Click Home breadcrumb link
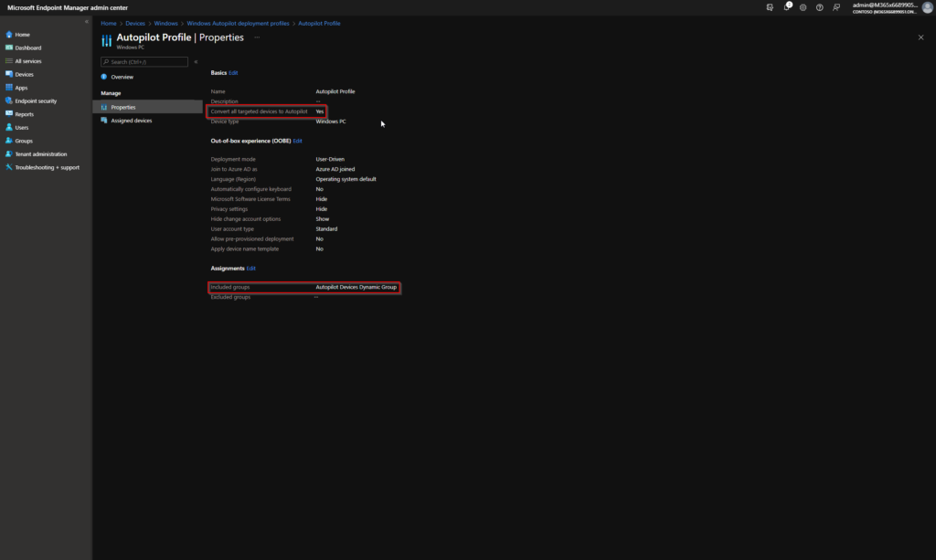The height and width of the screenshot is (560, 936). pos(109,23)
